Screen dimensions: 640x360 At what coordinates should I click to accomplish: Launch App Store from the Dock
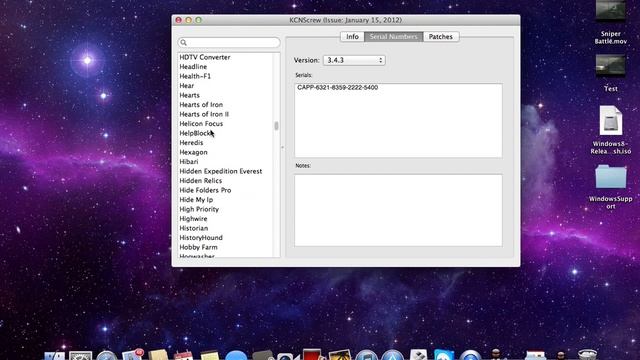tap(392, 355)
